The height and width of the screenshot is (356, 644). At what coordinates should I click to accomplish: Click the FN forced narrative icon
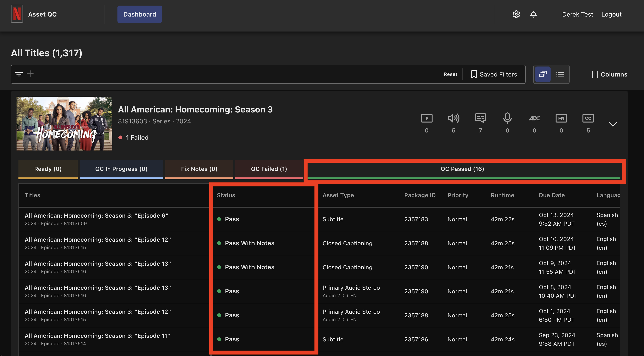561,118
